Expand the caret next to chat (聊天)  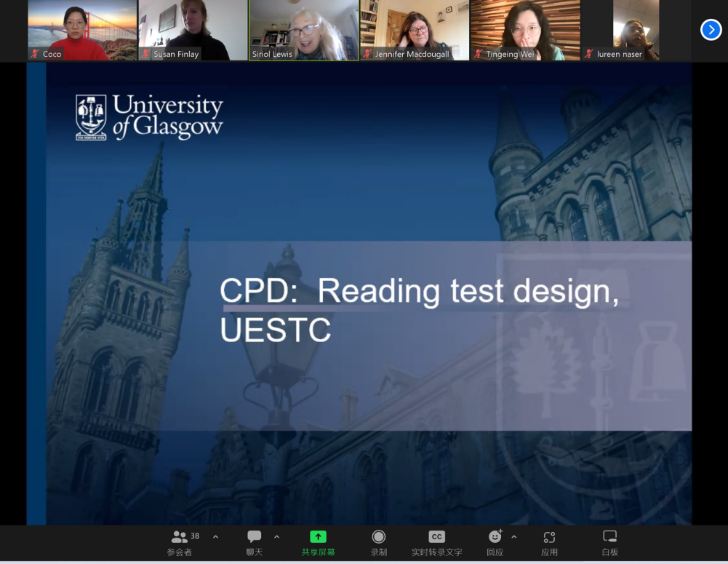[x=276, y=536]
